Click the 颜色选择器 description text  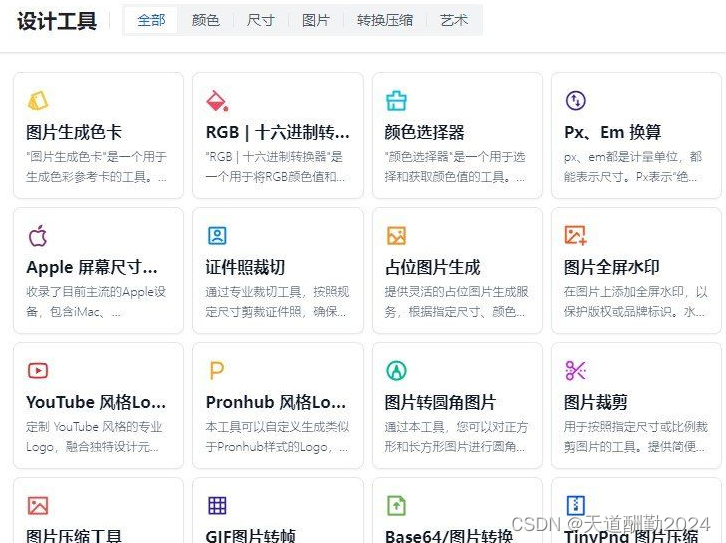[x=455, y=167]
